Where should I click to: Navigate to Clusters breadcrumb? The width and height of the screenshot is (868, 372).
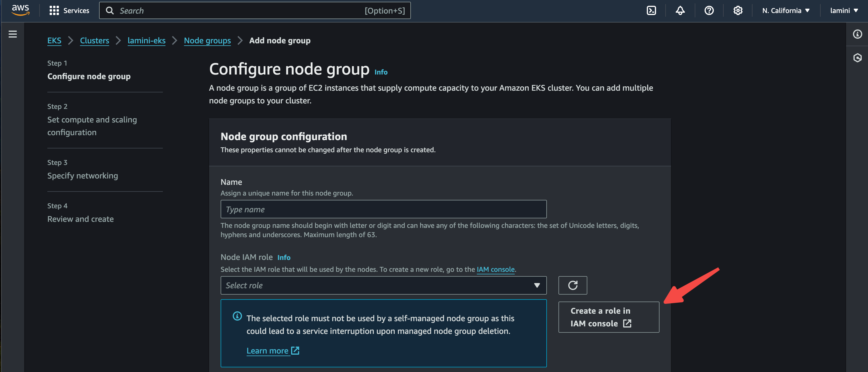click(x=94, y=40)
